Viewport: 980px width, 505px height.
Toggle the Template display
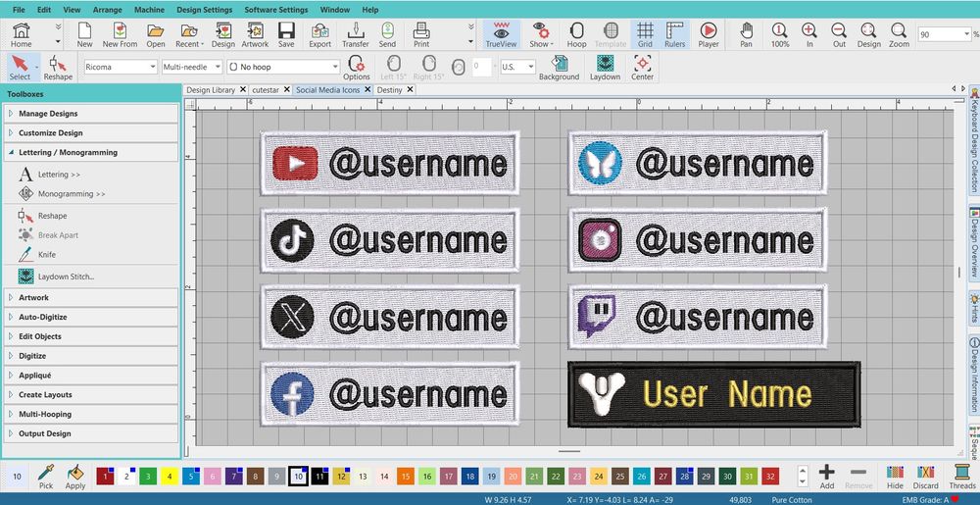(x=610, y=35)
